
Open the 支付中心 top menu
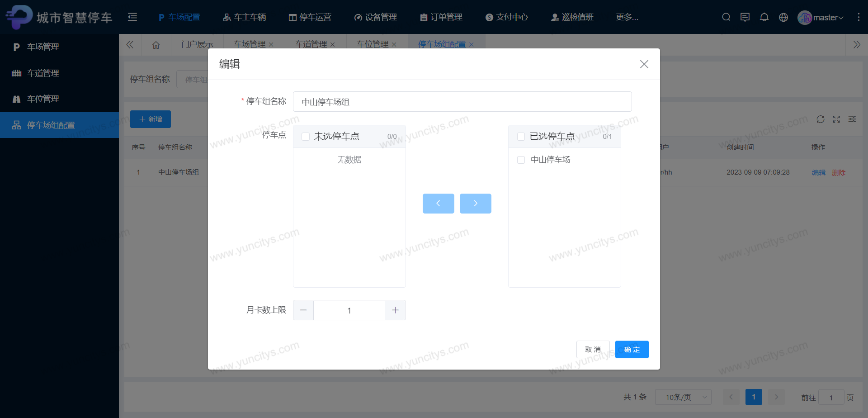tap(507, 17)
